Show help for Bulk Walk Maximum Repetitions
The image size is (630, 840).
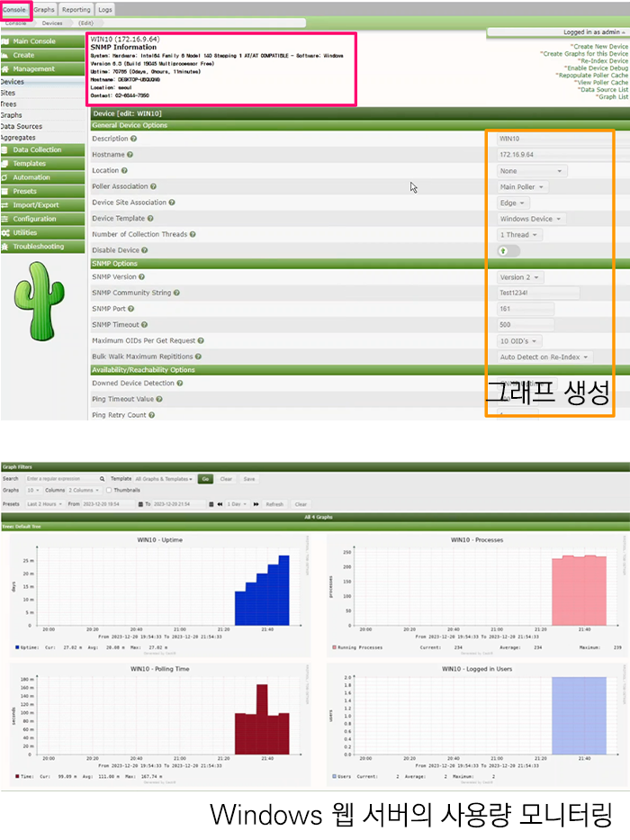tap(198, 357)
